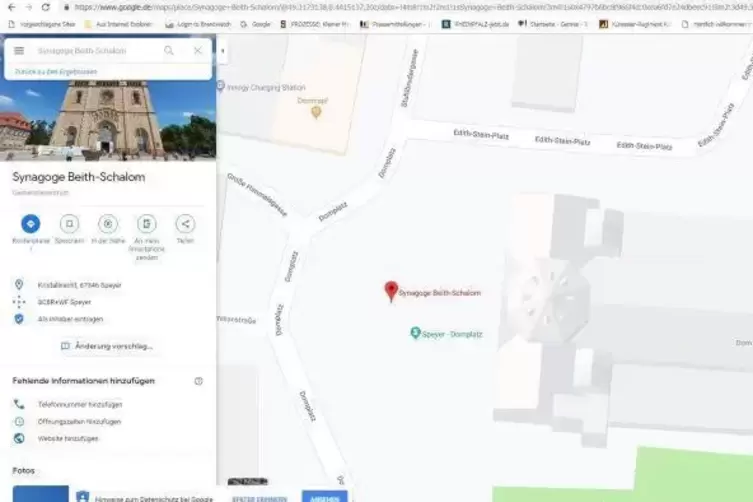Viewport: 753px width, 502px height.
Task: Claim the business via 'Als Inhaber eintragen'
Action: pos(70,319)
